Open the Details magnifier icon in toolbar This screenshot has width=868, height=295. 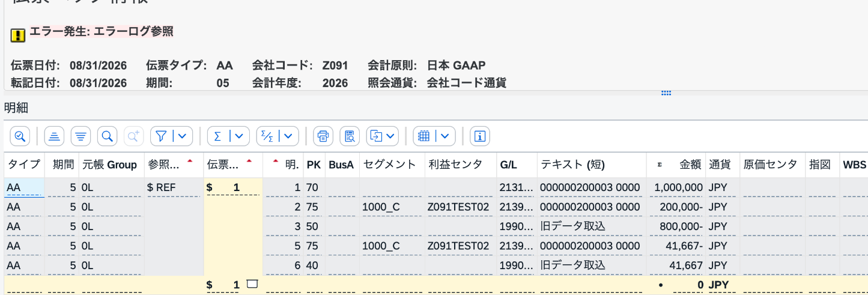click(x=20, y=136)
